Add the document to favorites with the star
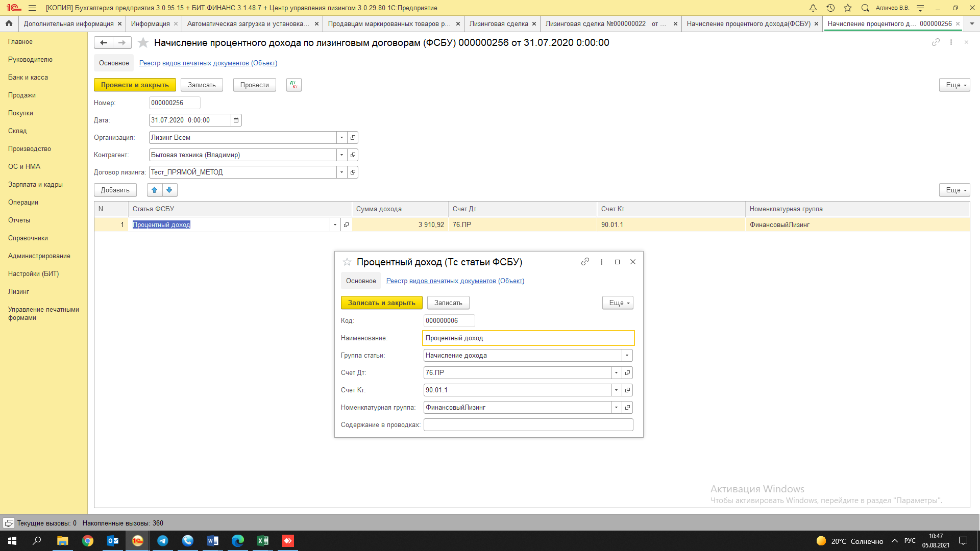This screenshot has width=980, height=551. click(143, 43)
